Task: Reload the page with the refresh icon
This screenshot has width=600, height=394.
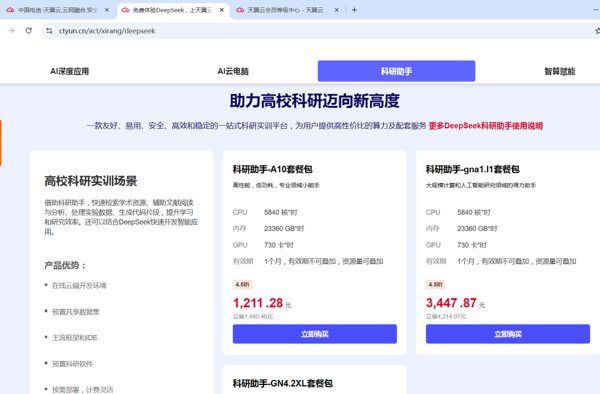Action: tap(29, 31)
